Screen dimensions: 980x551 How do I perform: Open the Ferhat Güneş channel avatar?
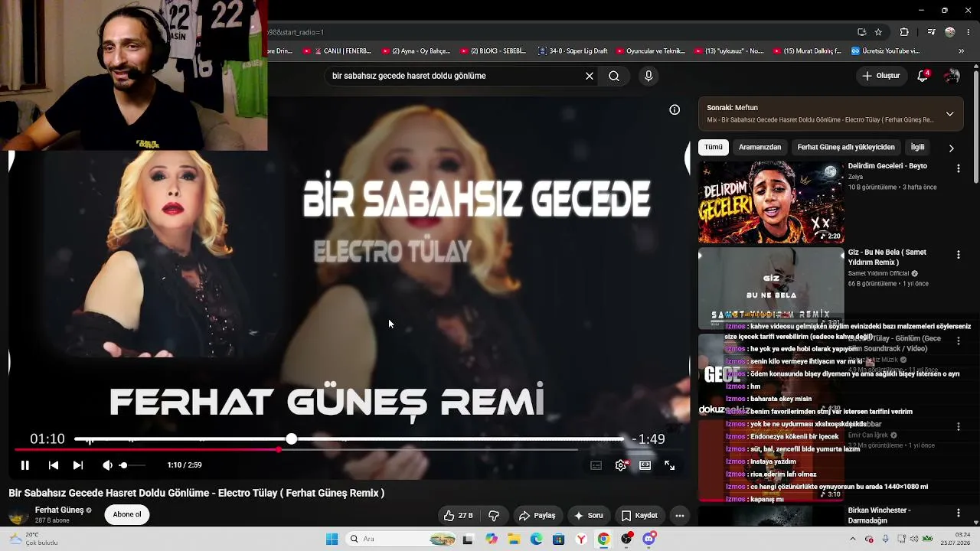[18, 515]
